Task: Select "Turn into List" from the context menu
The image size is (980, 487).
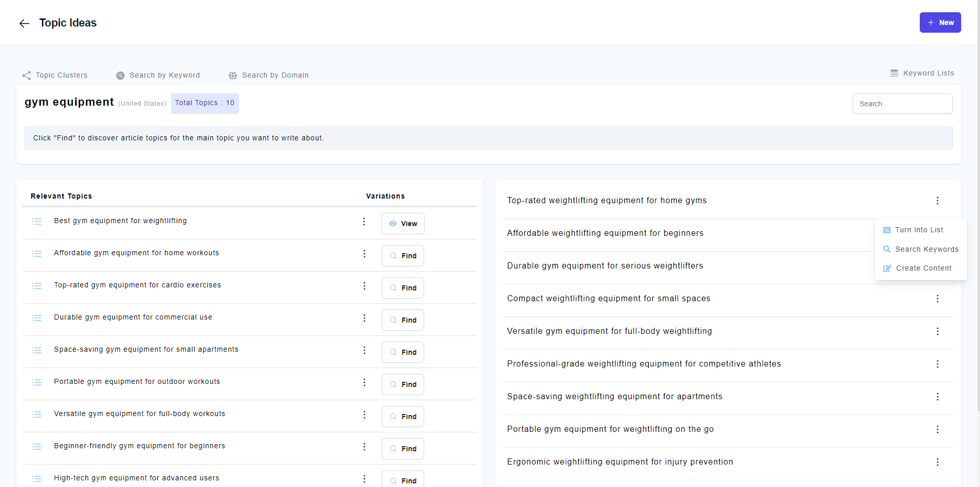Action: click(919, 230)
